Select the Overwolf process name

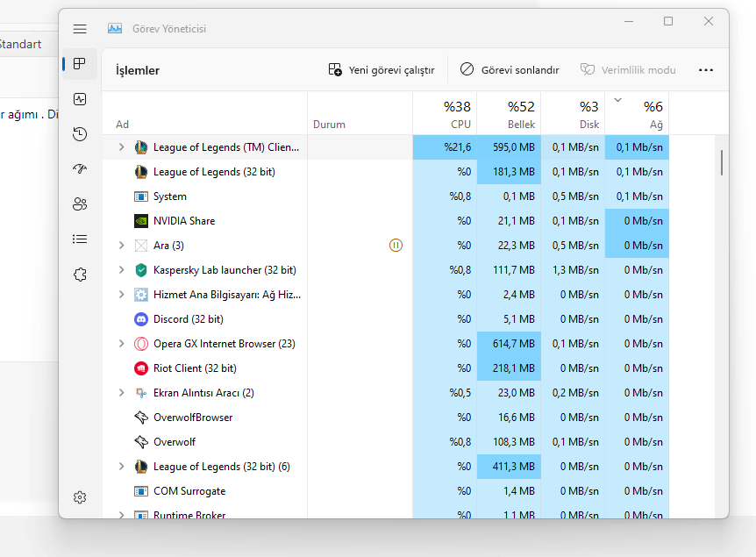point(174,442)
